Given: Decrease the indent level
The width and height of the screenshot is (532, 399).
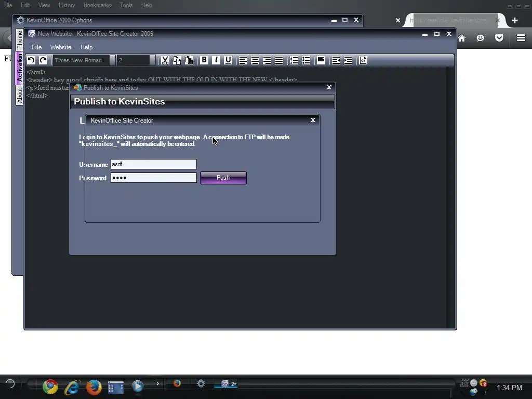Looking at the screenshot, I should click(336, 60).
